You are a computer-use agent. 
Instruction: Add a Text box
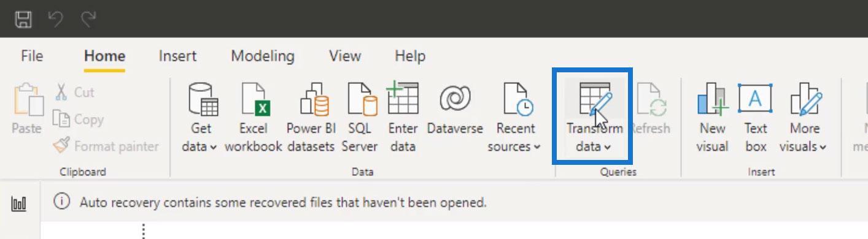click(756, 118)
